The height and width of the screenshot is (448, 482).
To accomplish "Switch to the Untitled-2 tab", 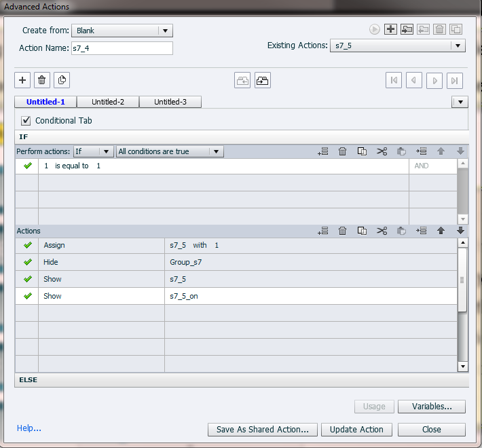I will (x=108, y=102).
